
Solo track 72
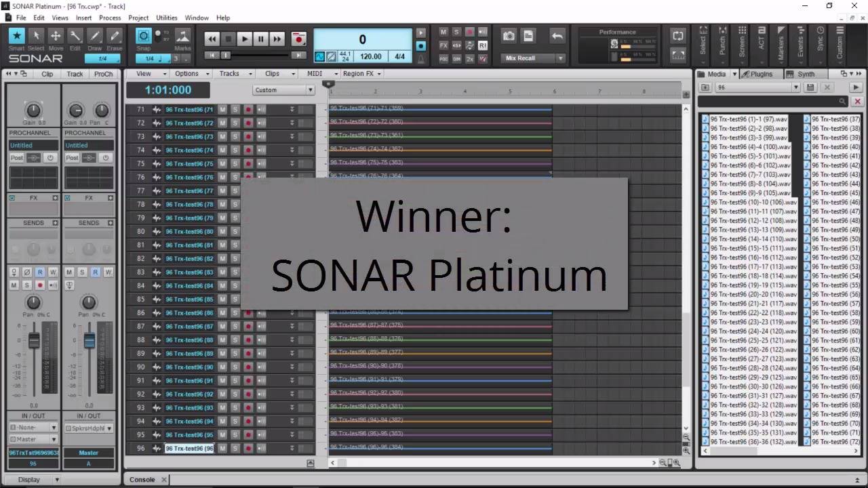[235, 123]
